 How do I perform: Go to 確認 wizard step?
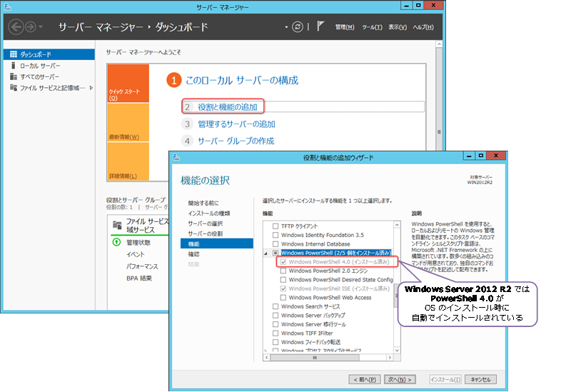tap(193, 254)
